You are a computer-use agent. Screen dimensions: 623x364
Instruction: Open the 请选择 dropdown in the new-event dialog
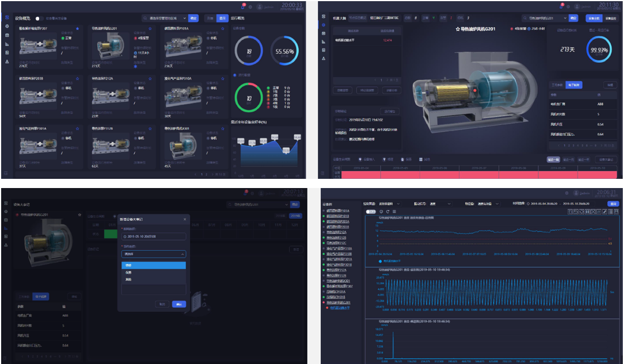153,254
